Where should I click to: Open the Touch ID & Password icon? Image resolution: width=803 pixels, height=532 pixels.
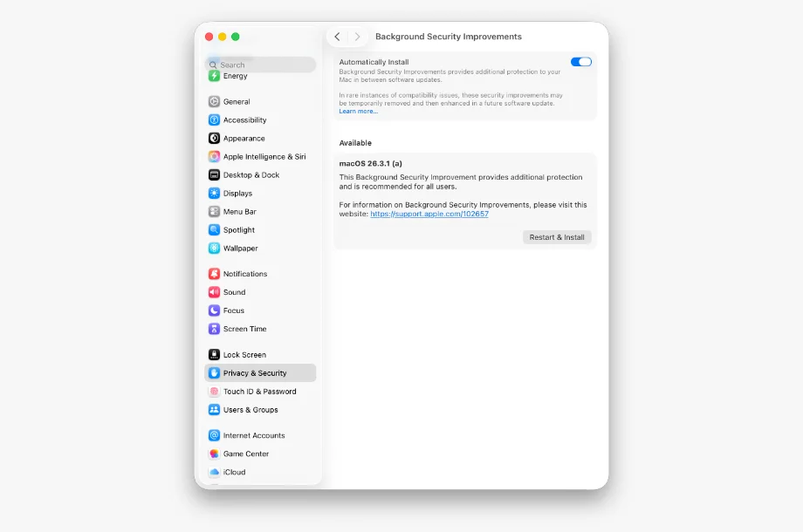click(x=214, y=392)
